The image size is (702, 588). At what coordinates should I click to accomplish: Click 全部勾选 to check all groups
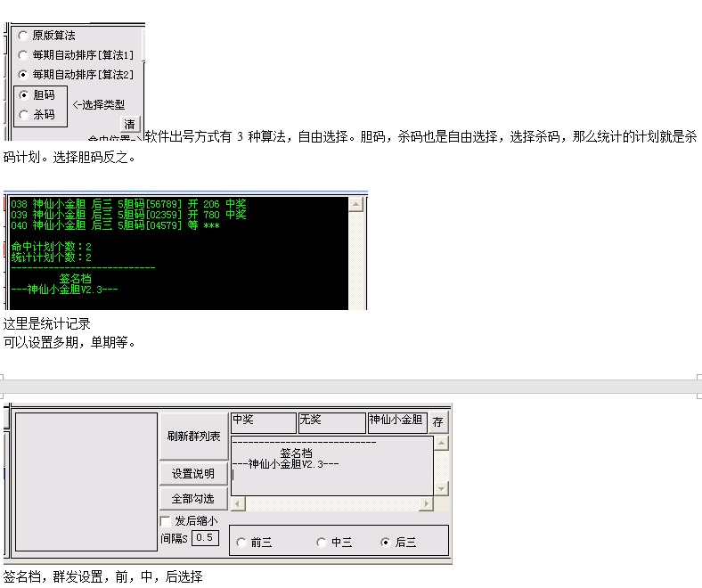coord(193,499)
